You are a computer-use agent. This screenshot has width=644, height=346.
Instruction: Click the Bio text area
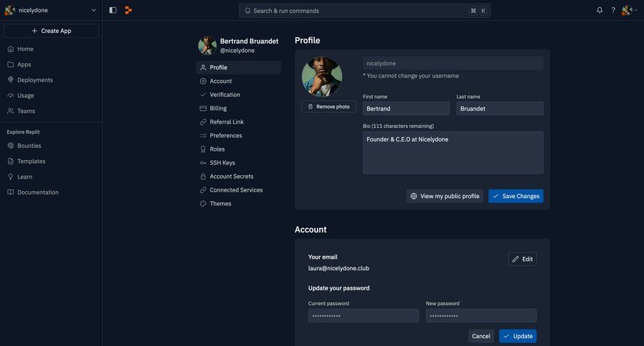452,152
